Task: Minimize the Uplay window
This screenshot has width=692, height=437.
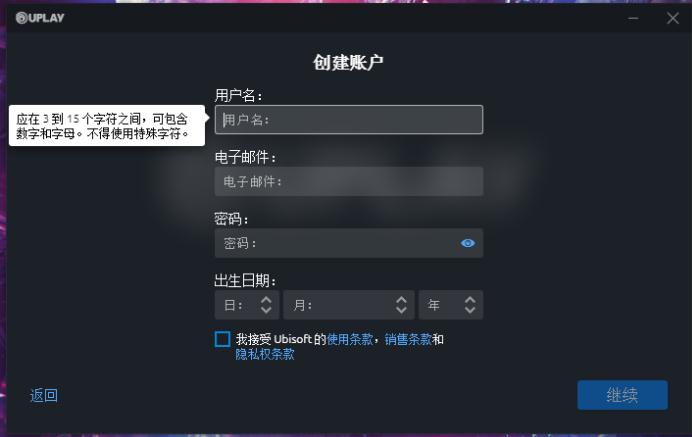Action: coord(633,18)
